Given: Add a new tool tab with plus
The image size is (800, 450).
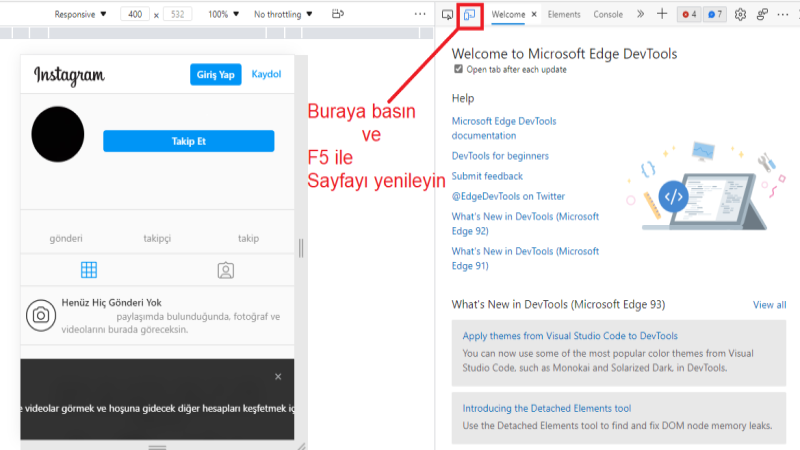Looking at the screenshot, I should click(662, 14).
